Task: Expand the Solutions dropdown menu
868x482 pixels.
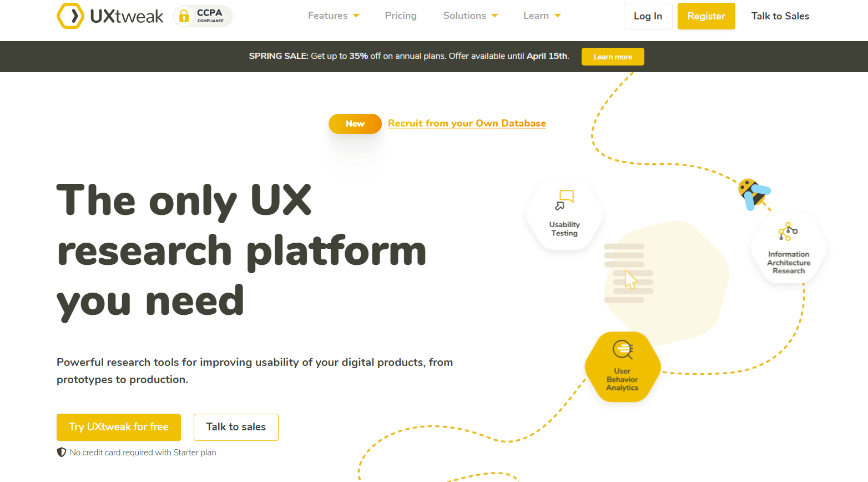Action: point(470,16)
